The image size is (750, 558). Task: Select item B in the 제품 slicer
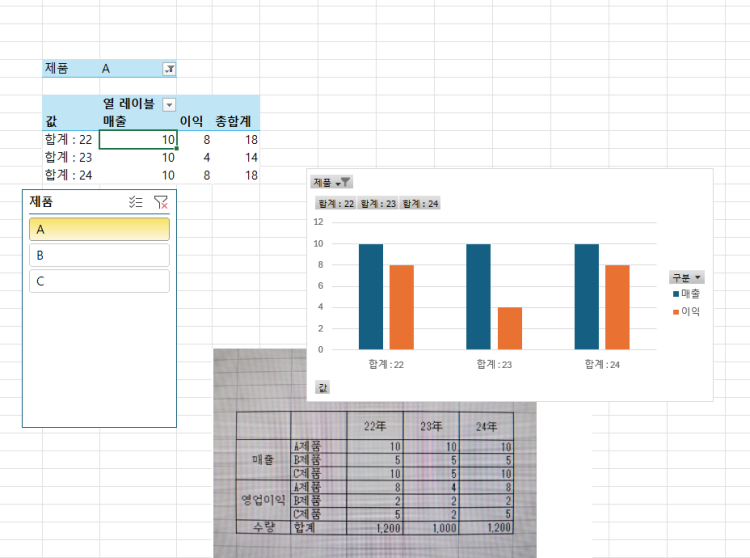tap(99, 255)
